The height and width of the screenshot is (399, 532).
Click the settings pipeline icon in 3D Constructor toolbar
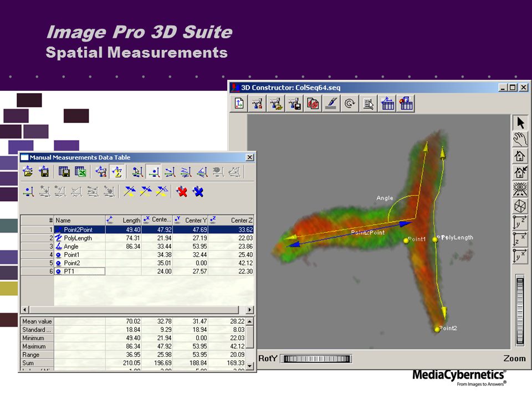(258, 104)
